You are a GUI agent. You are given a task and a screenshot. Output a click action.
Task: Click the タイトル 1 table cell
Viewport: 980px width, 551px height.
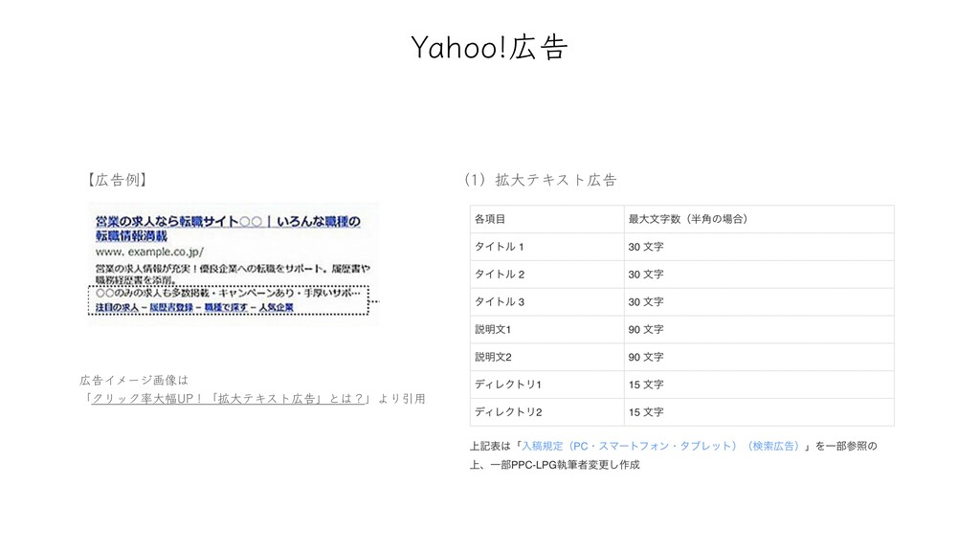pos(546,247)
